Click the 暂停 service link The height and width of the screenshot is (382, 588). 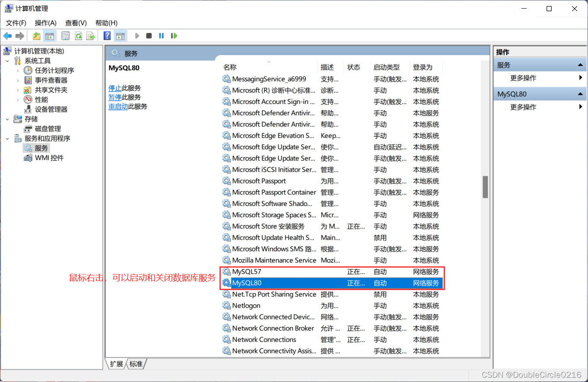pyautogui.click(x=115, y=97)
